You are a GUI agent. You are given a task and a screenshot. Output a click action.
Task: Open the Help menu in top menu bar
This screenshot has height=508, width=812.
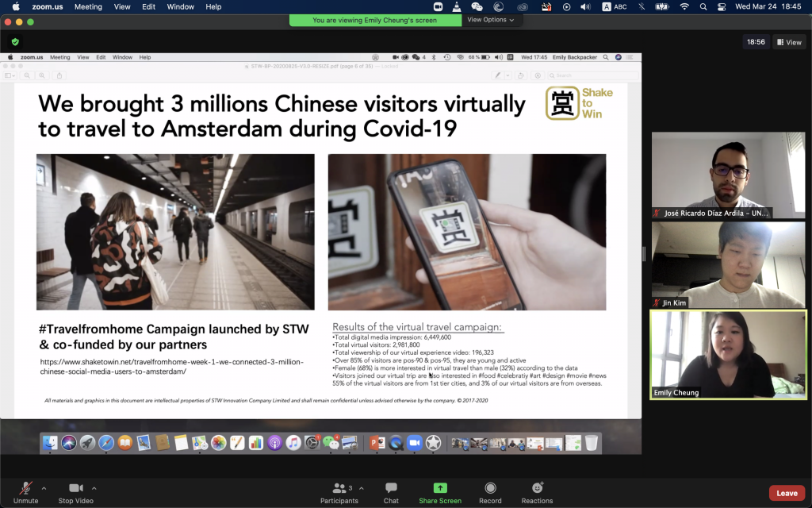[x=213, y=6]
